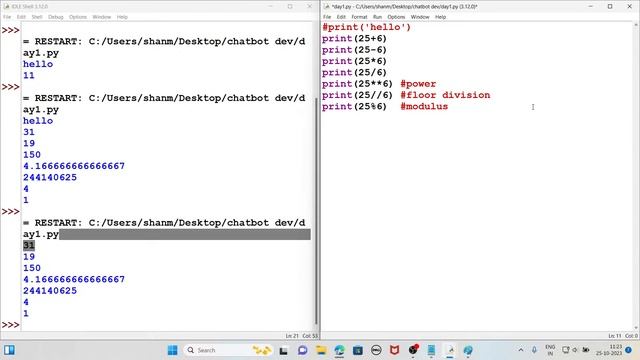Viewport: 640px width, 360px height.
Task: Click print(25%6) in the editor
Action: coord(354,107)
